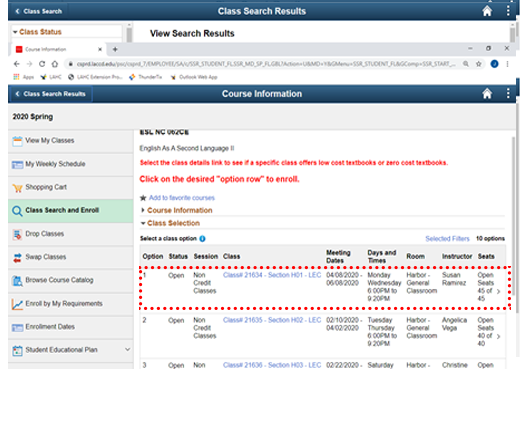Open the three-dot menu in Course Information header
This screenshot has width=529, height=425.
(x=508, y=93)
